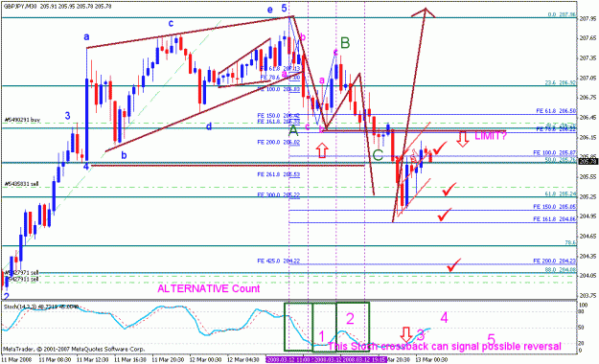Click 206.75 on the price axis

587,98
